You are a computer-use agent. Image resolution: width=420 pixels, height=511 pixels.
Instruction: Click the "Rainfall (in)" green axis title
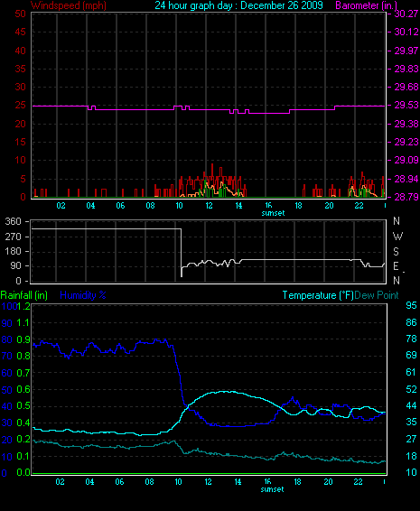click(x=24, y=295)
